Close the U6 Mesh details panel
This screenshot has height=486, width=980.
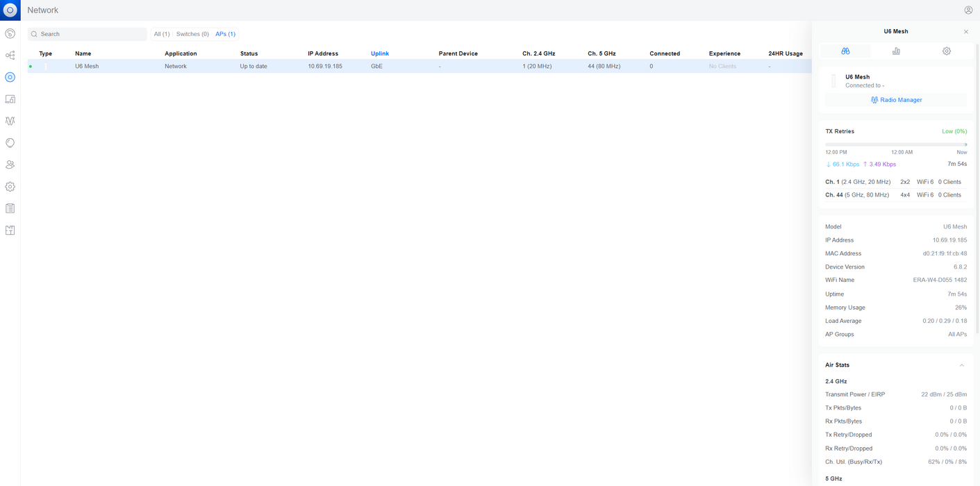[x=966, y=32]
